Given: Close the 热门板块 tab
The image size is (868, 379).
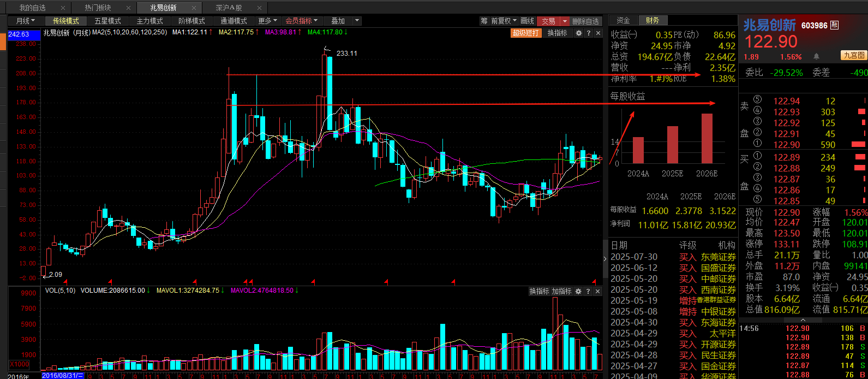Looking at the screenshot, I should pos(129,8).
